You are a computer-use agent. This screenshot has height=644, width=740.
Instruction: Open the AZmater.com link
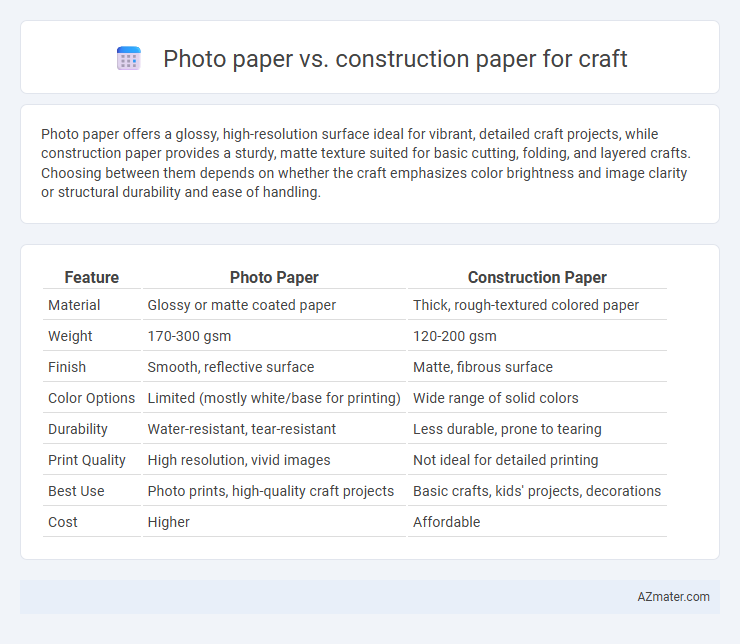(x=673, y=597)
